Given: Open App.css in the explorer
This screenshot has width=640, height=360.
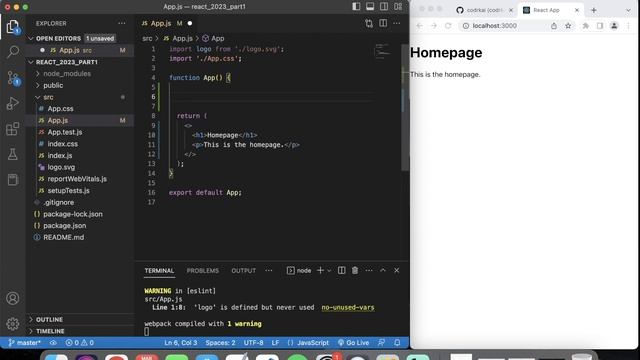Looking at the screenshot, I should click(60, 109).
